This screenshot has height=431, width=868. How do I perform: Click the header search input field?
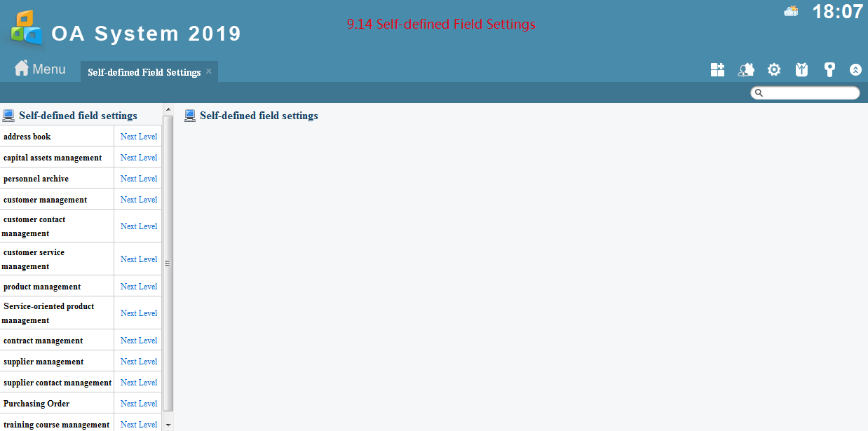pyautogui.click(x=805, y=93)
